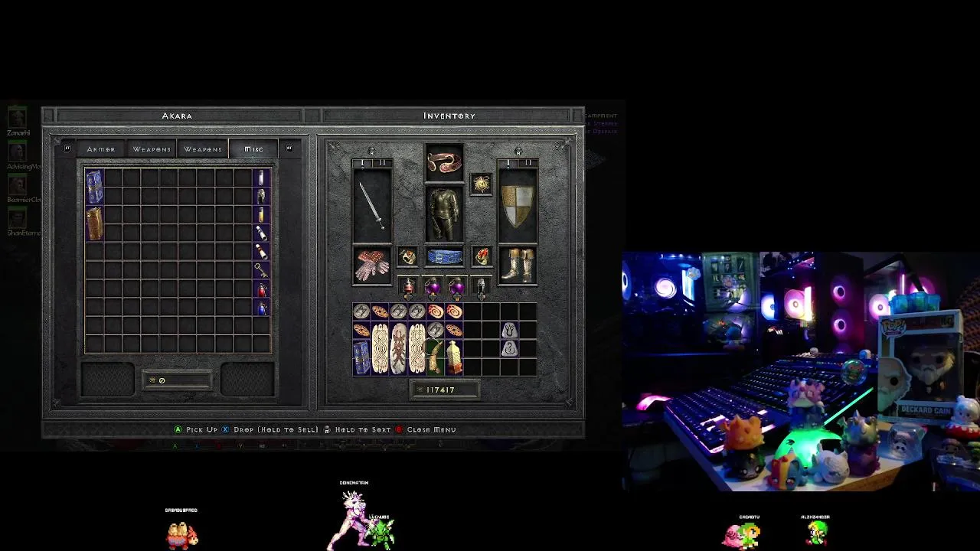Open the Weapons tab beside Armor
Screen dimensions: 980x551
pyautogui.click(x=152, y=149)
